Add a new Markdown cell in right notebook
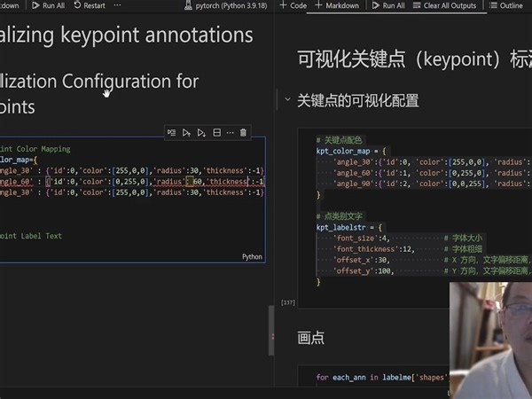This screenshot has width=532, height=399. point(337,5)
